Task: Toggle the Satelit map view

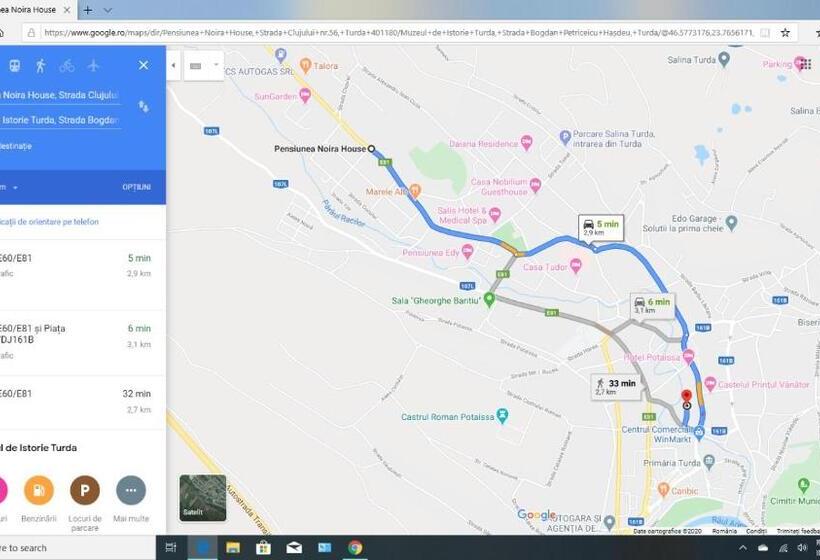Action: point(202,497)
